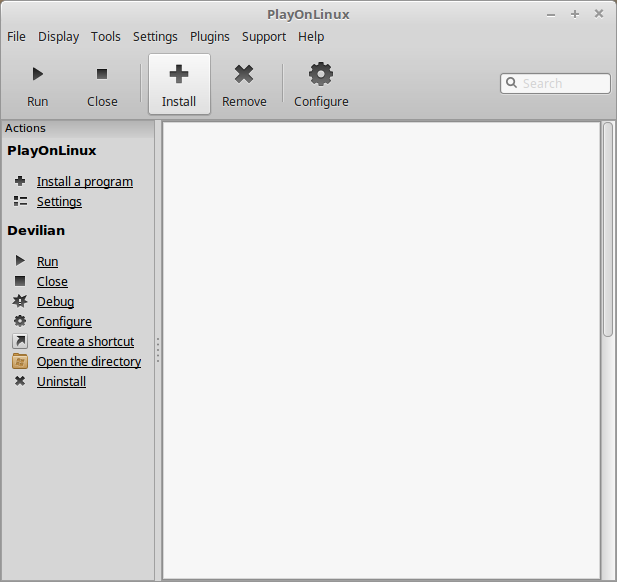This screenshot has width=617, height=582.
Task: Click the sidebar Settings link
Action: 59,202
